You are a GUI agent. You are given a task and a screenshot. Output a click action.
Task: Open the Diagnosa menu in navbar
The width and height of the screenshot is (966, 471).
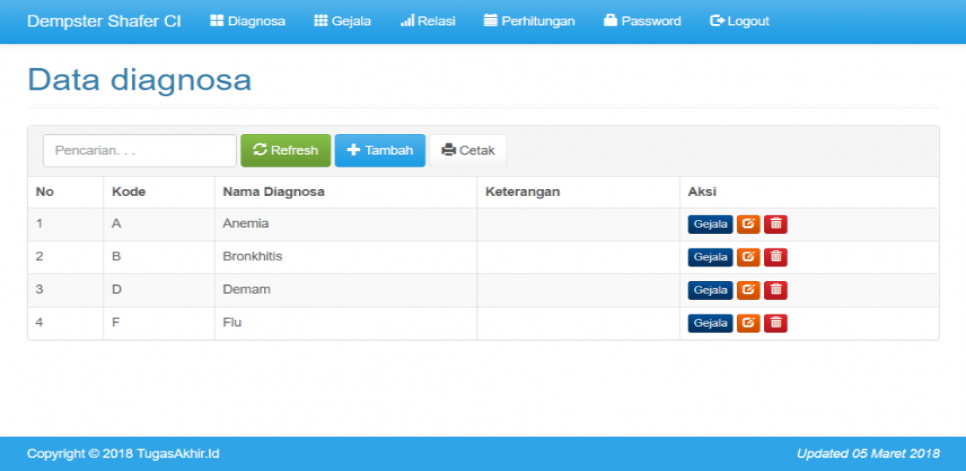click(247, 21)
